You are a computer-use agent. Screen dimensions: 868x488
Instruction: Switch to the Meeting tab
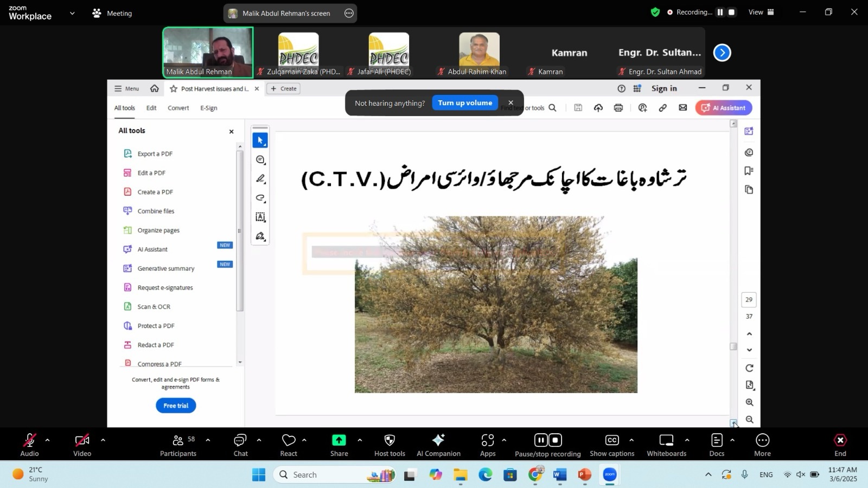click(112, 13)
